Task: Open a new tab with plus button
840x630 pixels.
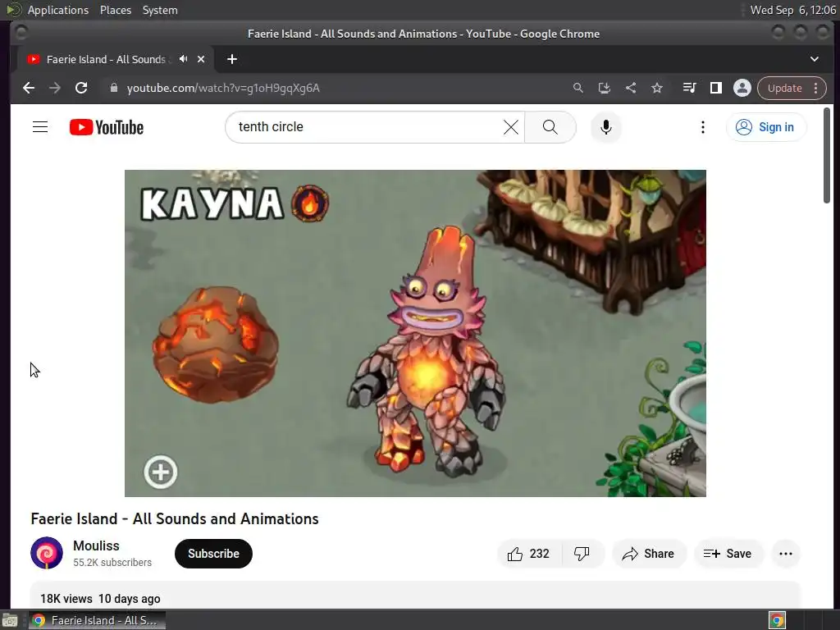Action: [232, 59]
